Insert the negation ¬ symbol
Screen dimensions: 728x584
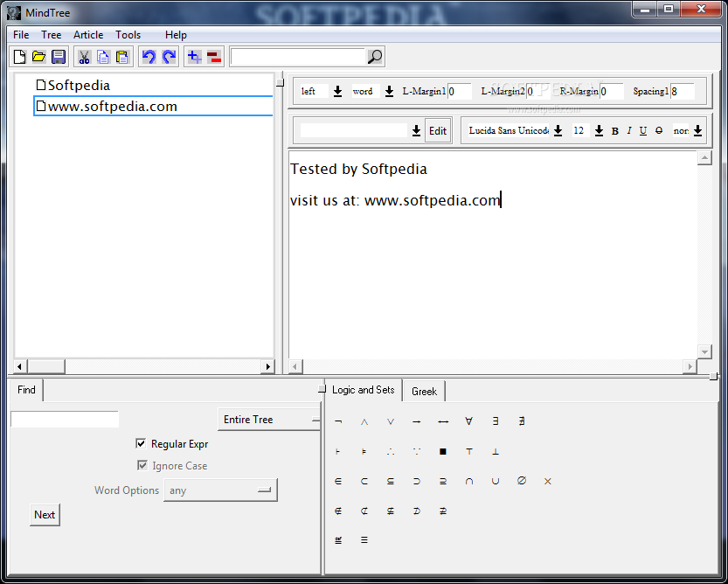coord(338,421)
